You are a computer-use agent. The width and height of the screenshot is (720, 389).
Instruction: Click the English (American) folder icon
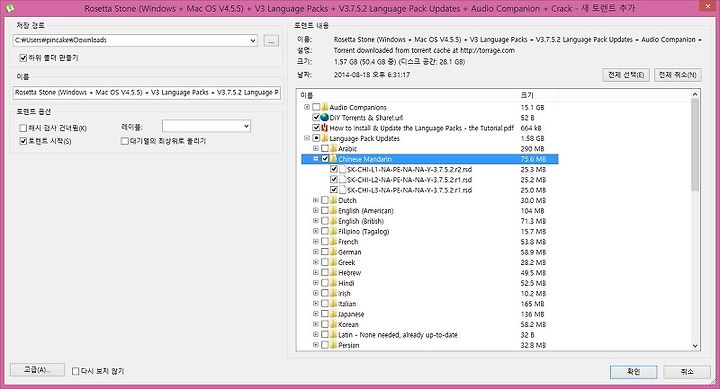click(x=333, y=210)
